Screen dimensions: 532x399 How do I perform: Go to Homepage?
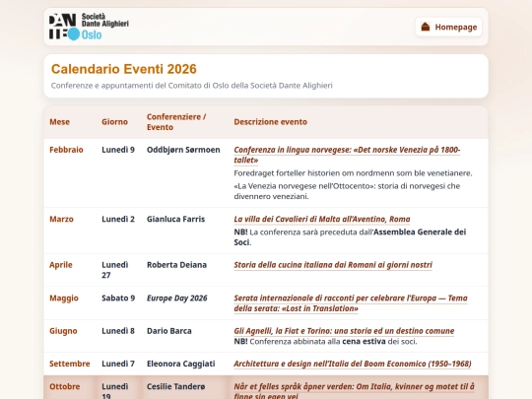(x=448, y=27)
